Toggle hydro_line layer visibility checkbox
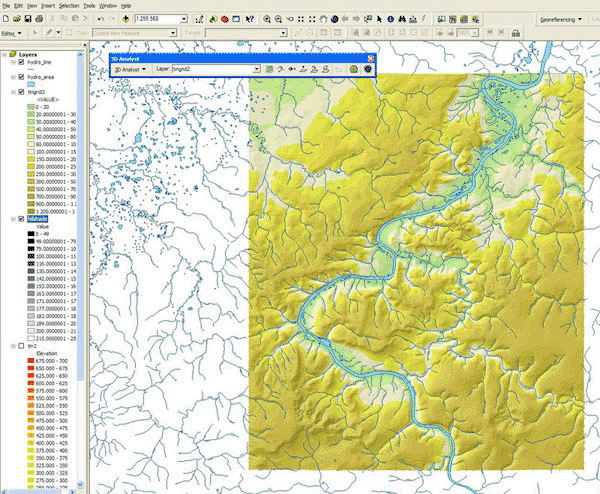The height and width of the screenshot is (494, 600). tap(20, 62)
